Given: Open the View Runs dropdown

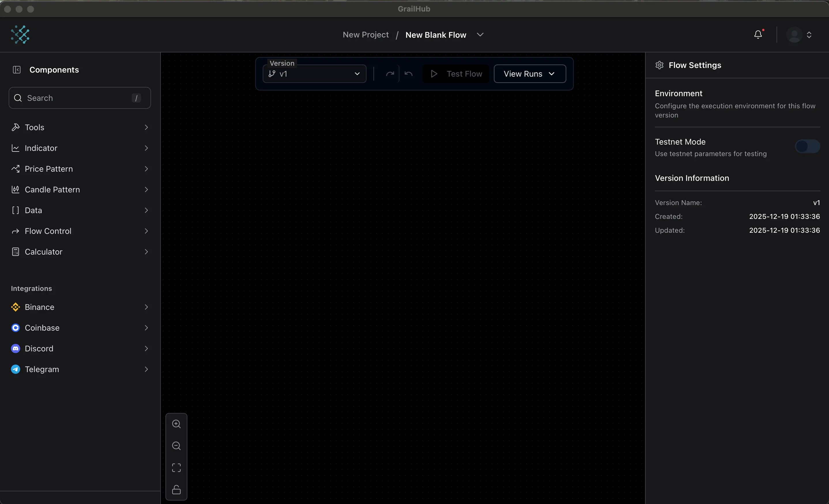Looking at the screenshot, I should (x=529, y=74).
